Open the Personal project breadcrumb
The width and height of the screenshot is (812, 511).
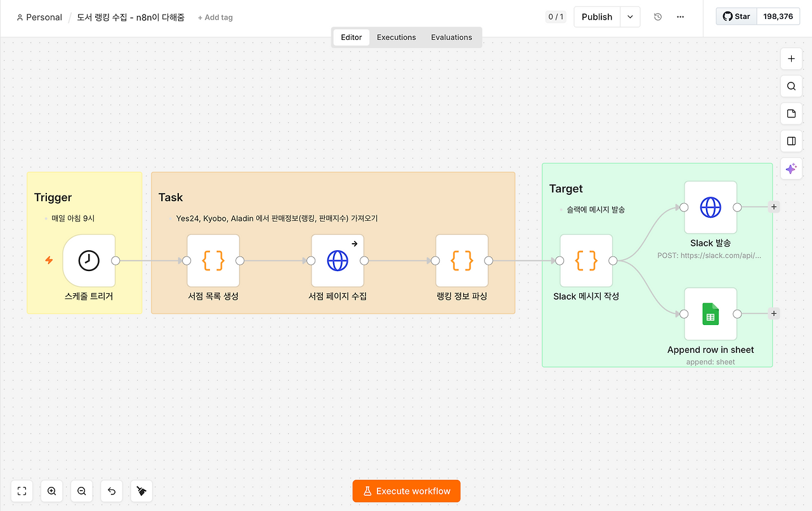(x=39, y=17)
